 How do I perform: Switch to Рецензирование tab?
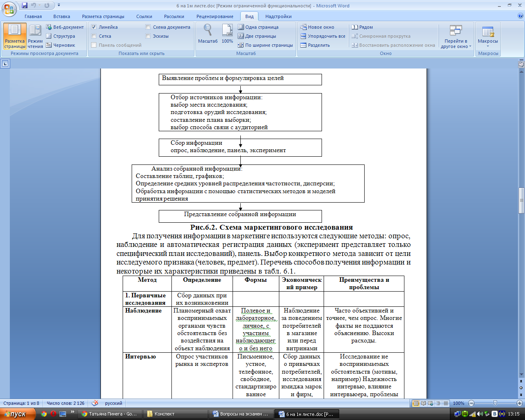215,16
